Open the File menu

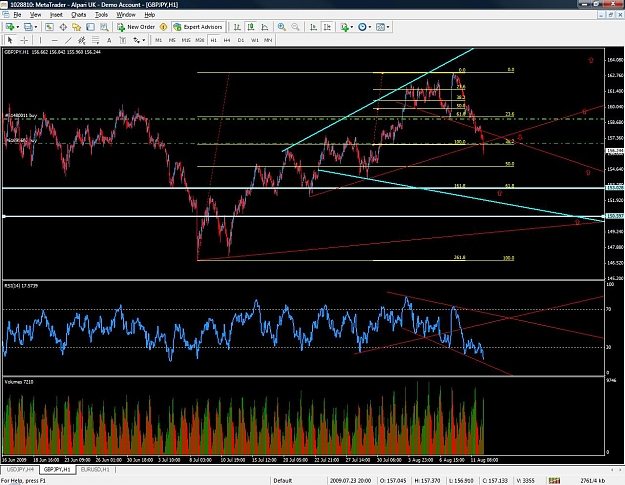click(x=17, y=15)
